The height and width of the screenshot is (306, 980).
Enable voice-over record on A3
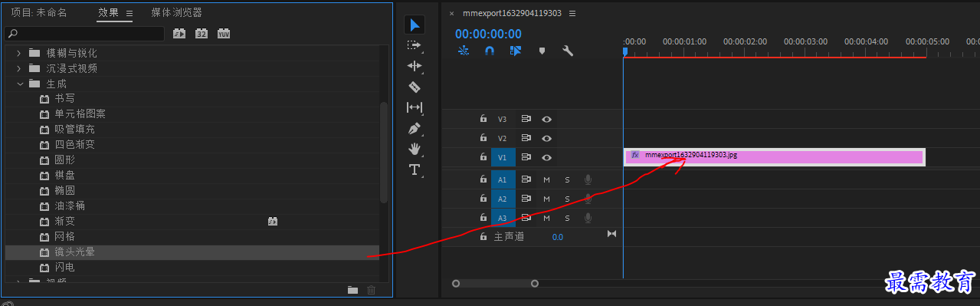pyautogui.click(x=588, y=218)
